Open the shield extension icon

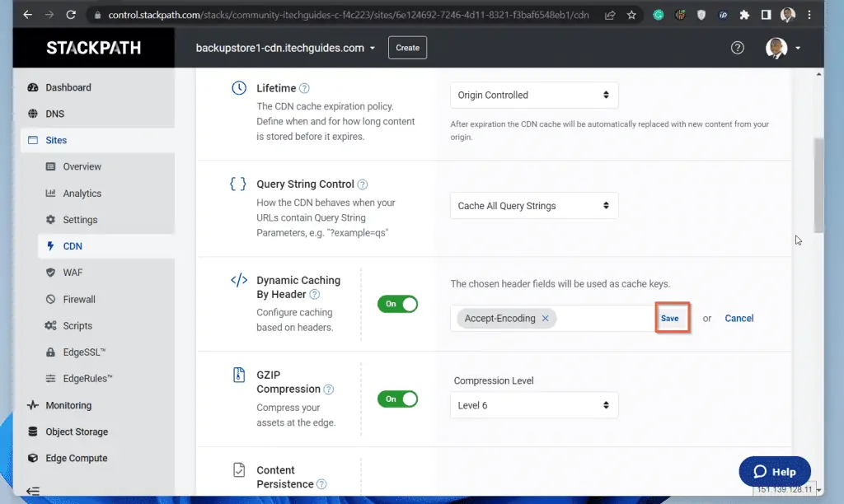(x=701, y=15)
